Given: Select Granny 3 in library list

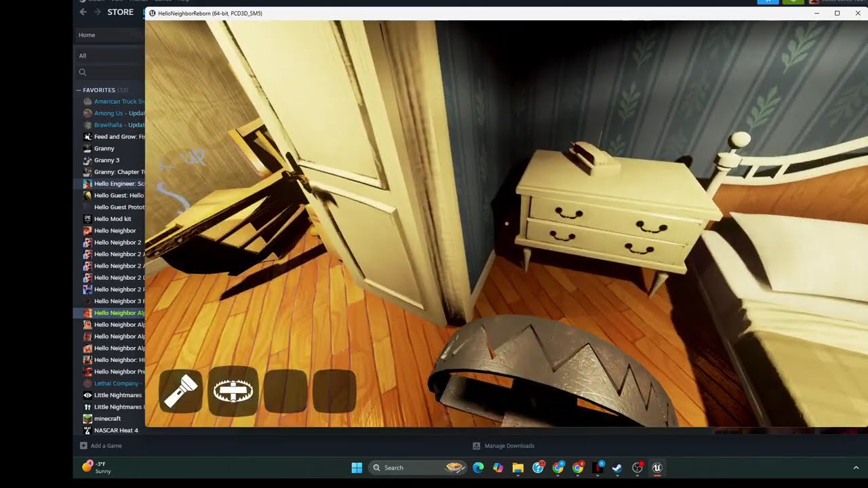Looking at the screenshot, I should pyautogui.click(x=106, y=160).
